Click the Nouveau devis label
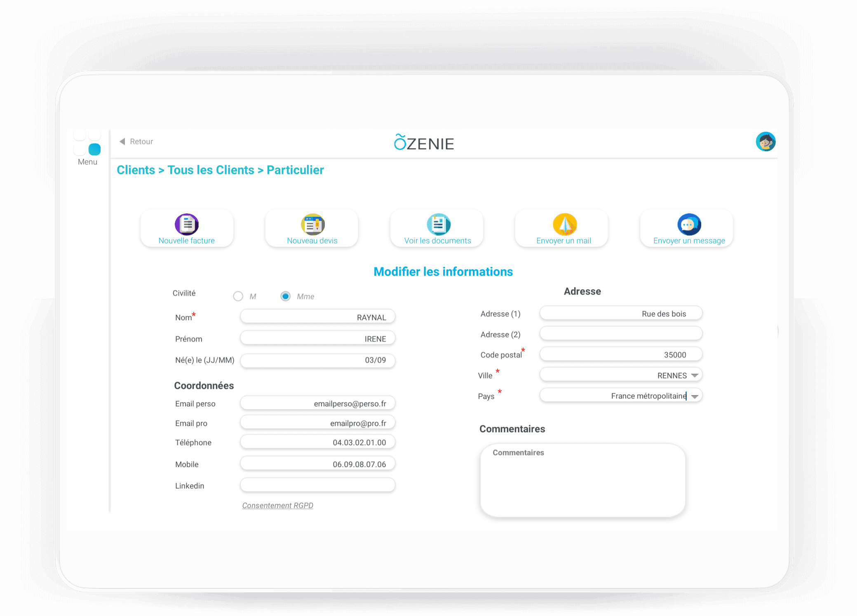857x616 pixels. [x=312, y=241]
